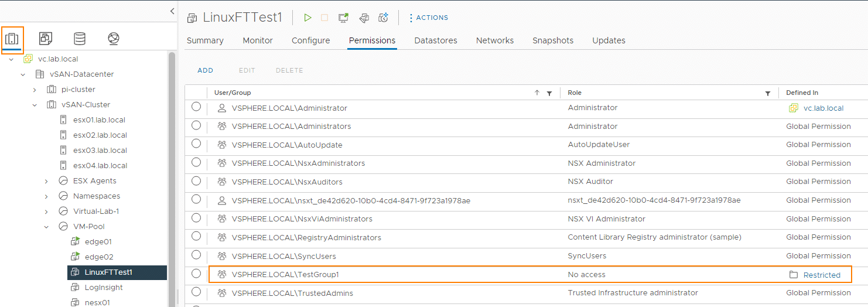
Task: Select VSPHERE.LOCAL\Administrator radio button
Action: pyautogui.click(x=196, y=107)
